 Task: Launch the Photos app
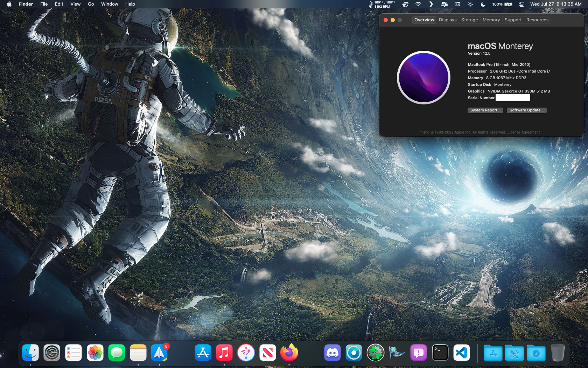pos(95,353)
